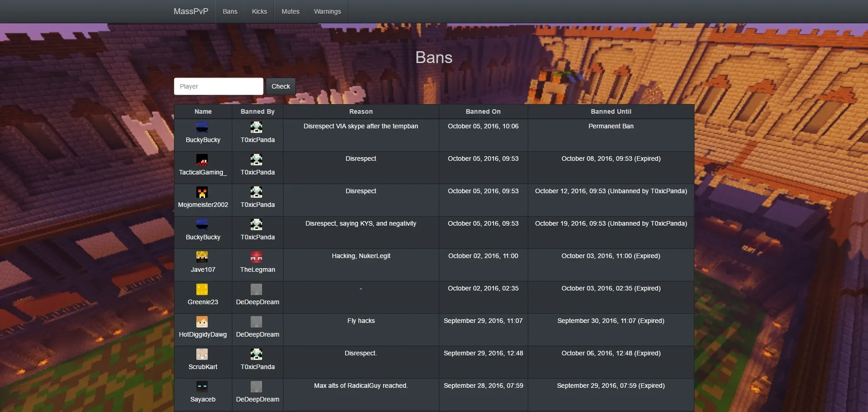
Task: Click DeDeepDream's avatar in the Greenie23 row
Action: click(256, 290)
